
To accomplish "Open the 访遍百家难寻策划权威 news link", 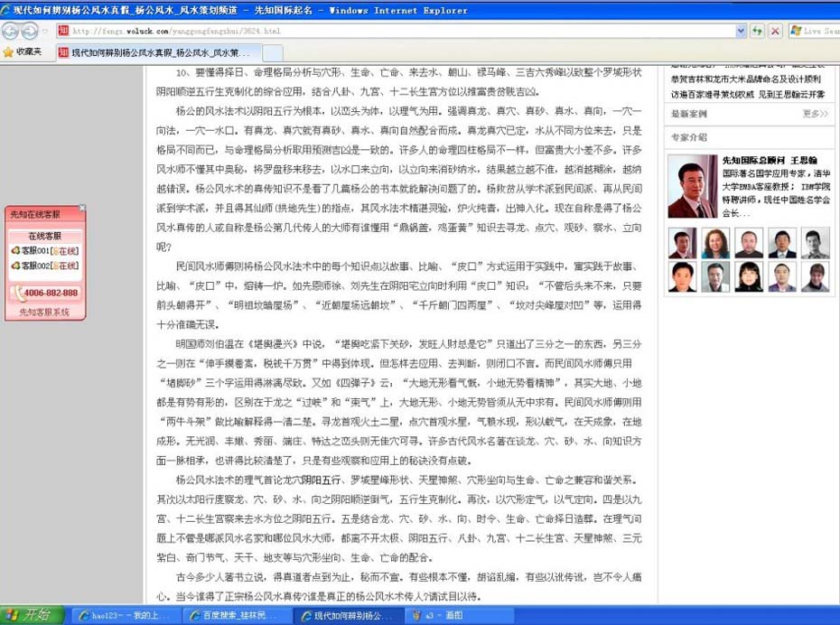I will (x=748, y=94).
